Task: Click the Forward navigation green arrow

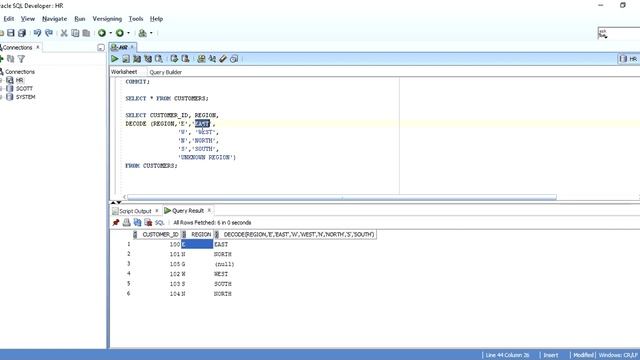Action: (120, 33)
